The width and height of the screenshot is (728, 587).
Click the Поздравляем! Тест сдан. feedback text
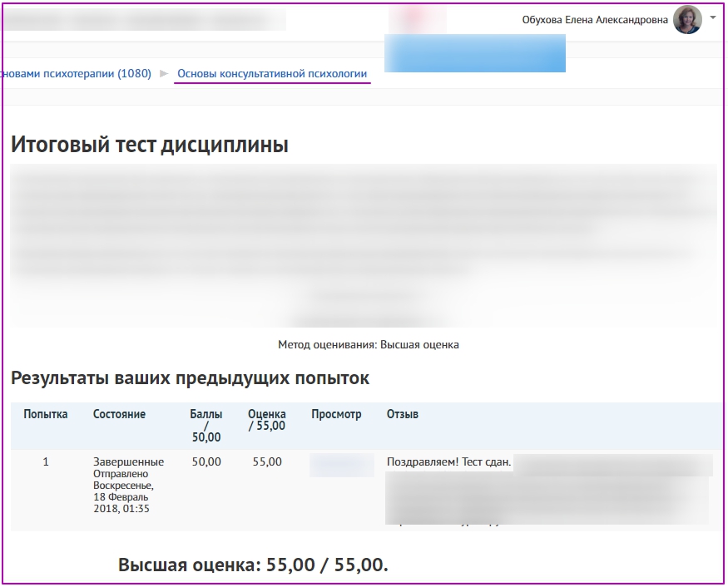pyautogui.click(x=449, y=462)
